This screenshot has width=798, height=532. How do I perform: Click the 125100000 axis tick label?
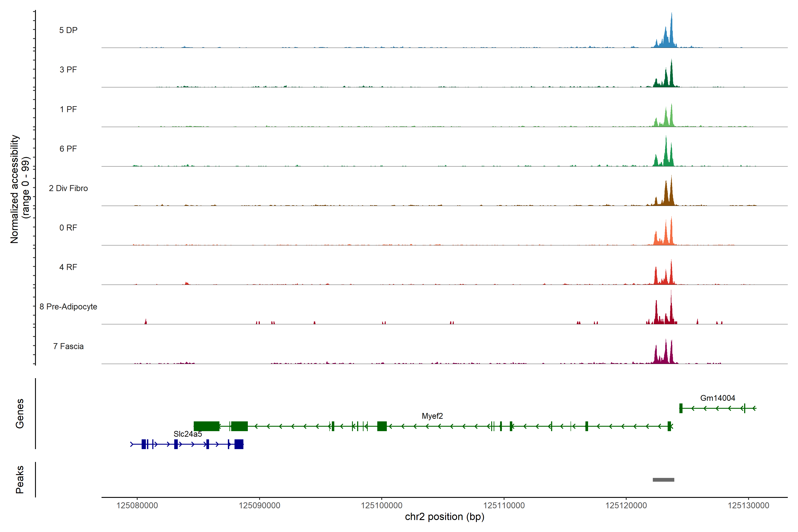pos(381,506)
